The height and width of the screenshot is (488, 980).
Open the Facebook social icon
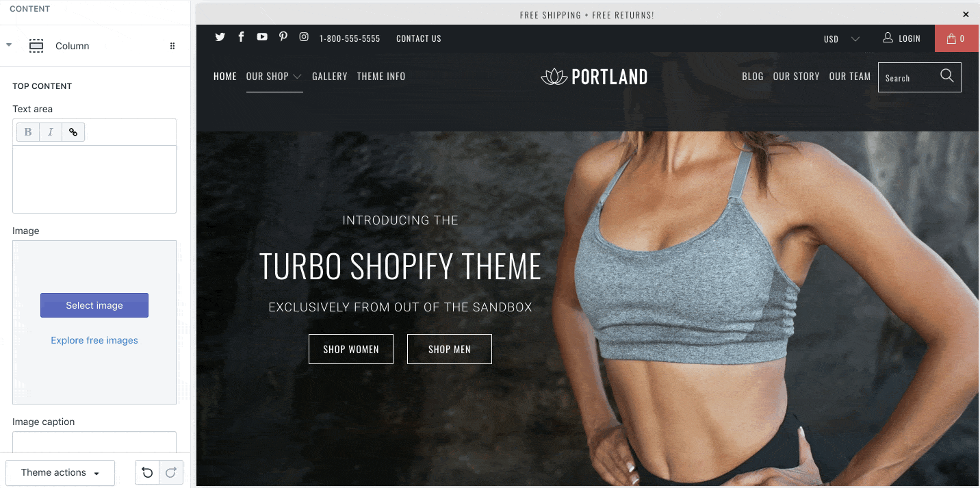point(241,37)
